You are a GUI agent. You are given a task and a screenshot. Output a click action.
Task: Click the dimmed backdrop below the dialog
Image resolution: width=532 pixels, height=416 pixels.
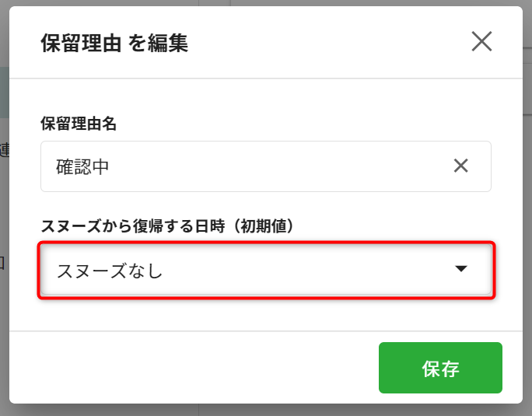point(264,410)
